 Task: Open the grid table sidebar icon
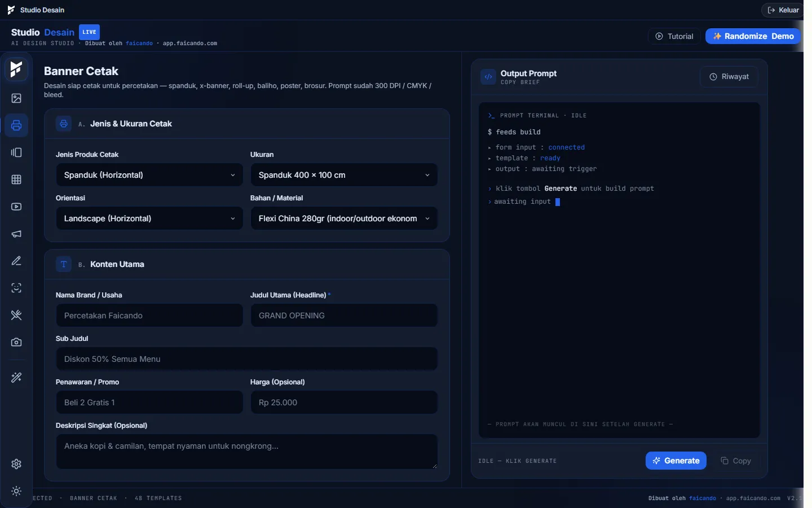[16, 179]
